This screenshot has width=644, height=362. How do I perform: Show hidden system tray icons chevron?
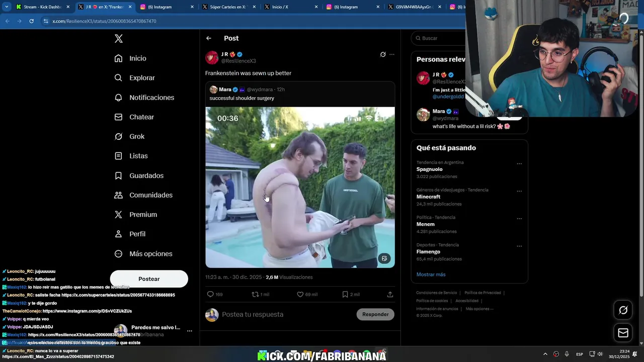pyautogui.click(x=545, y=354)
